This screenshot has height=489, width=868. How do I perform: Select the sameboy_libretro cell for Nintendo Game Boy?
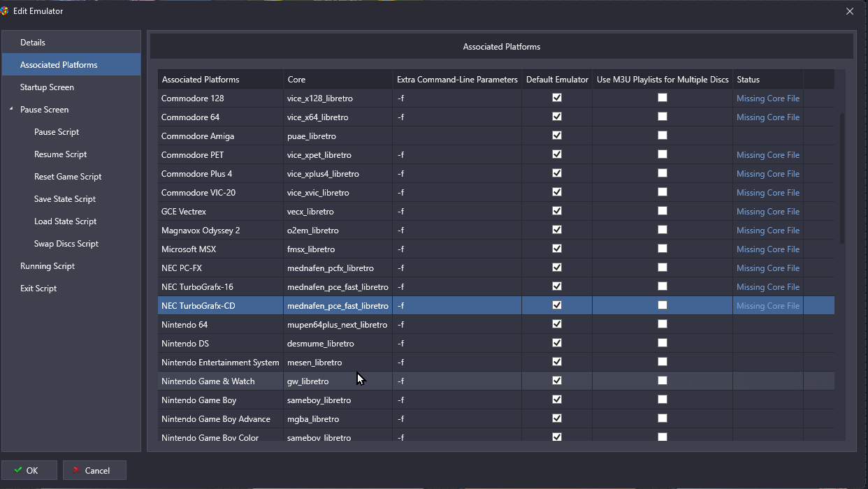338,400
